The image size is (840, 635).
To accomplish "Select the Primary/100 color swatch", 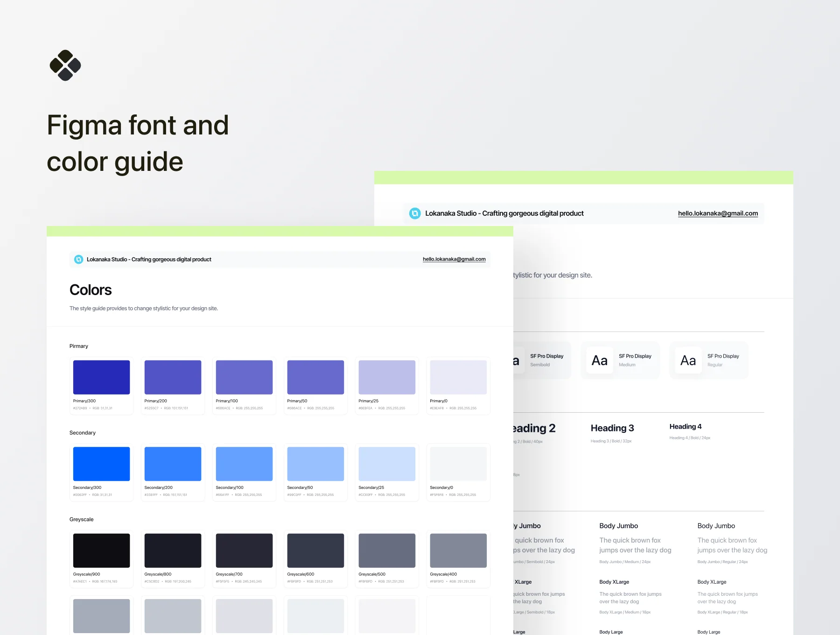I will coord(244,377).
